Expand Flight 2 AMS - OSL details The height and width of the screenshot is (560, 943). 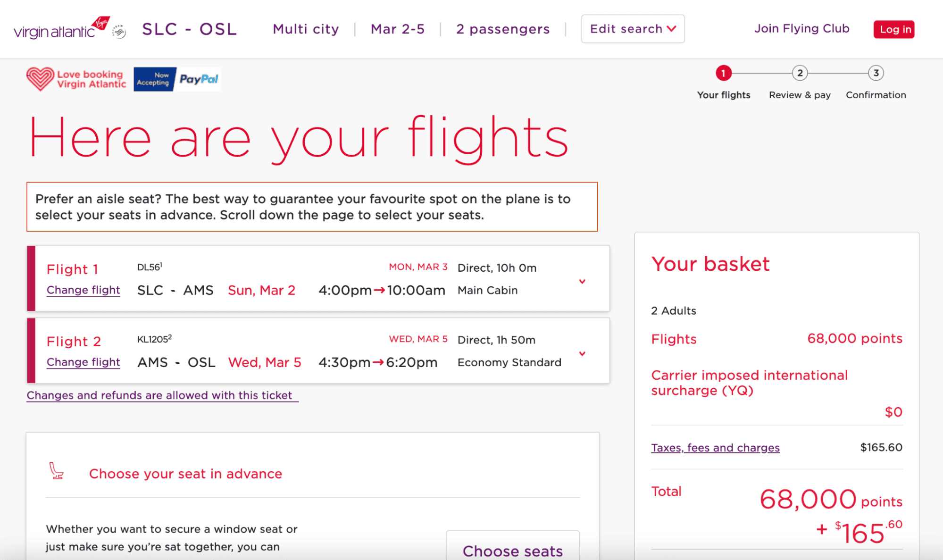point(582,354)
